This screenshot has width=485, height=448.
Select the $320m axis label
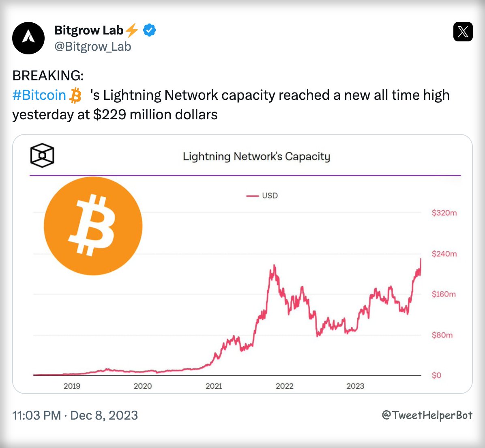pyautogui.click(x=444, y=213)
